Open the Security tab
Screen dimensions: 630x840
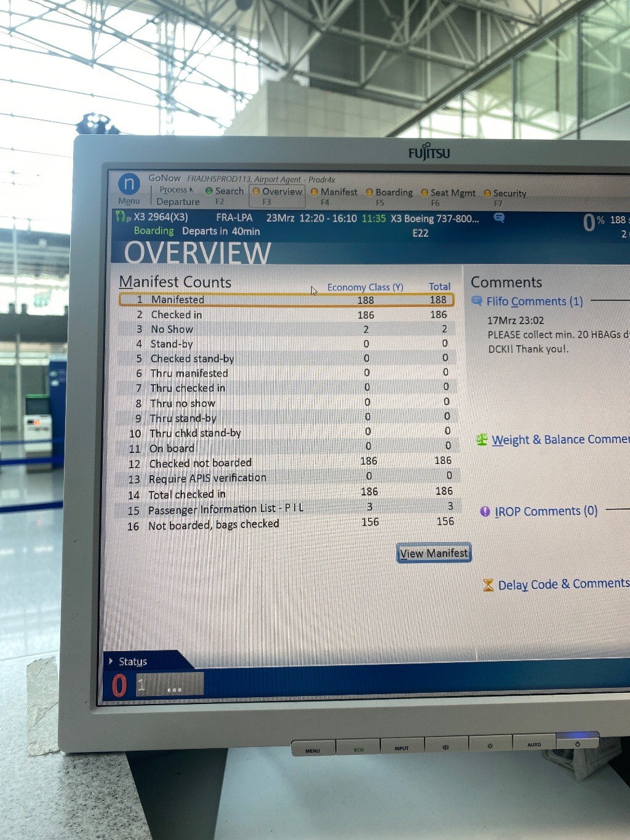(x=509, y=194)
